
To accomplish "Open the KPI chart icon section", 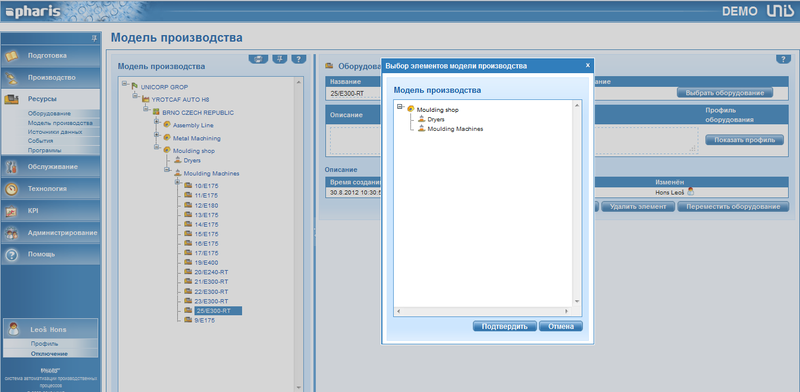I will click(x=11, y=211).
